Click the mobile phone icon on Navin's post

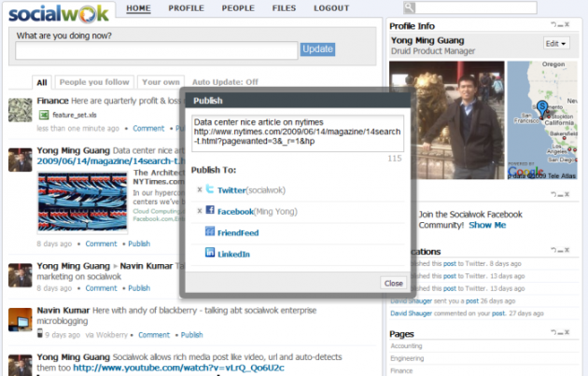(x=40, y=333)
